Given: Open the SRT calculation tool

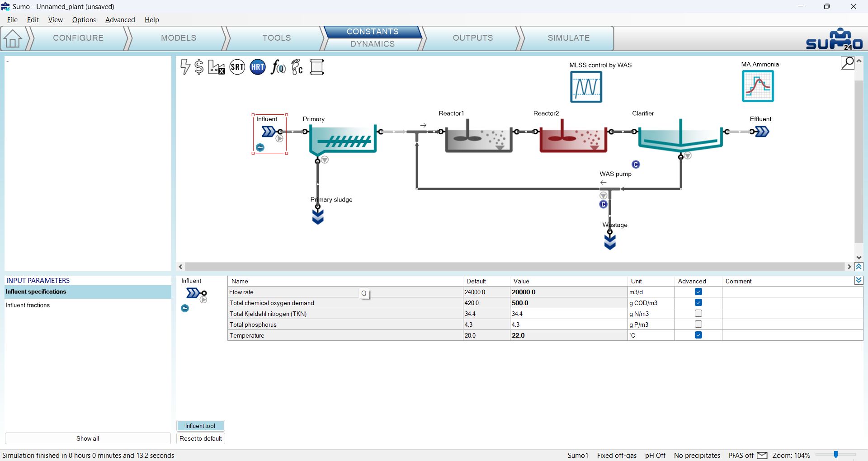Looking at the screenshot, I should 237,67.
